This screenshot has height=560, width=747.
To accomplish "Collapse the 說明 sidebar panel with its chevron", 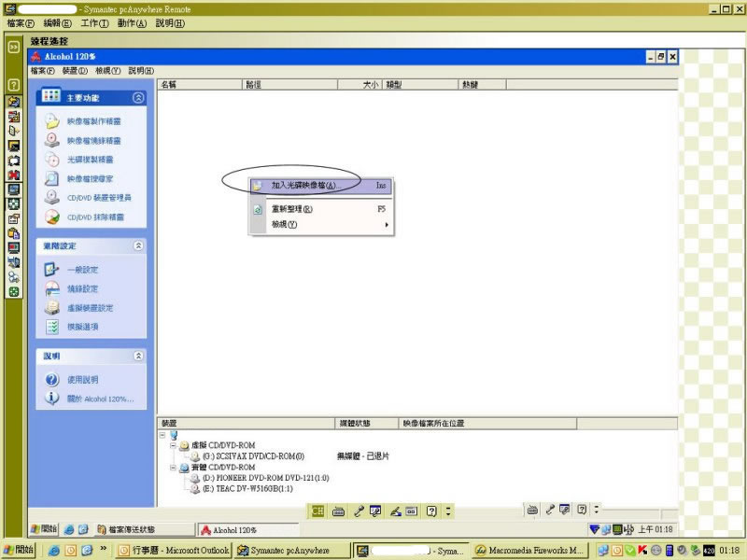I will point(138,356).
